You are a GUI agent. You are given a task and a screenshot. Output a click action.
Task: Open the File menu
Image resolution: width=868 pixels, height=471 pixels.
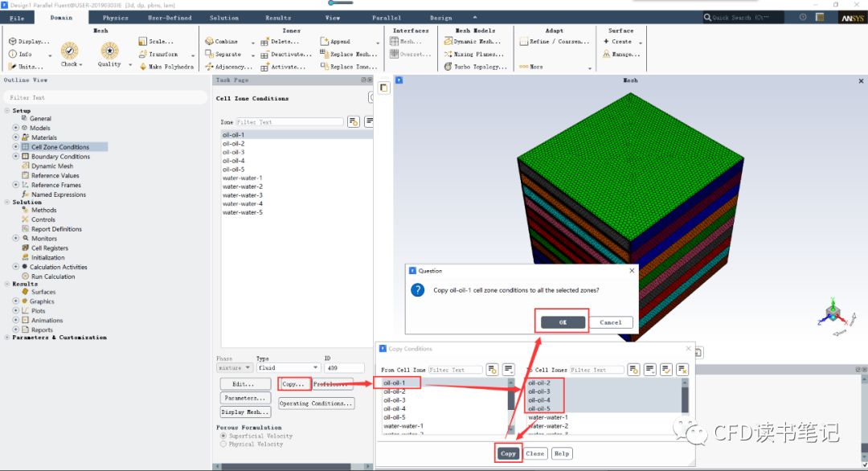tap(17, 18)
